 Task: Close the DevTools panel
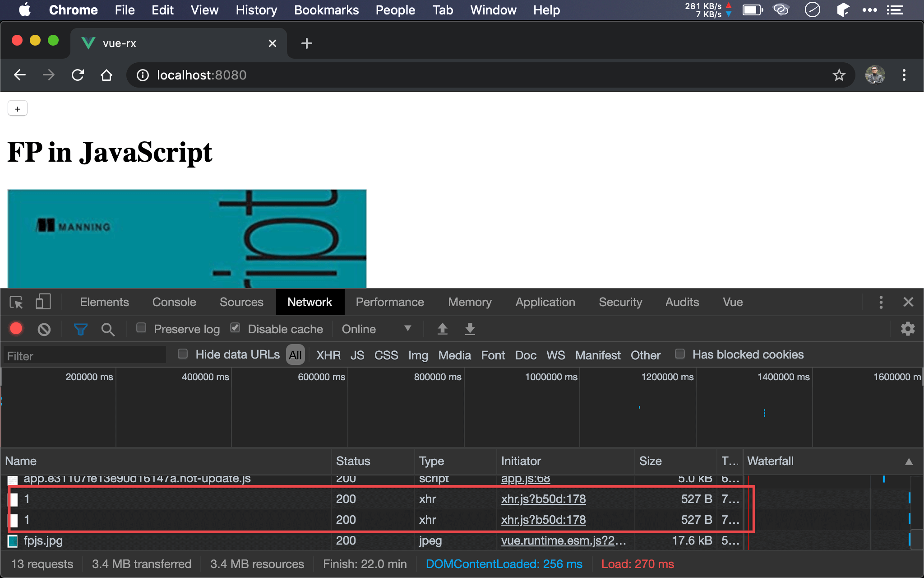coord(908,302)
